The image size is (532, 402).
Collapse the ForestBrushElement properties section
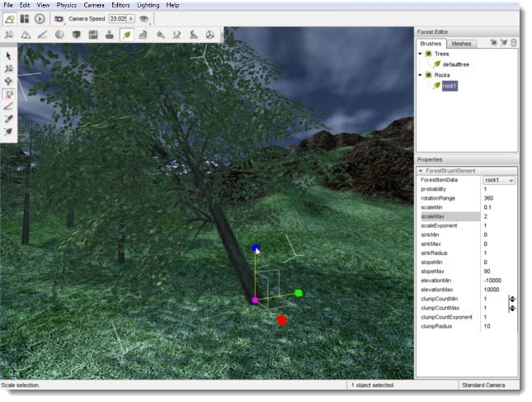pyautogui.click(x=421, y=171)
